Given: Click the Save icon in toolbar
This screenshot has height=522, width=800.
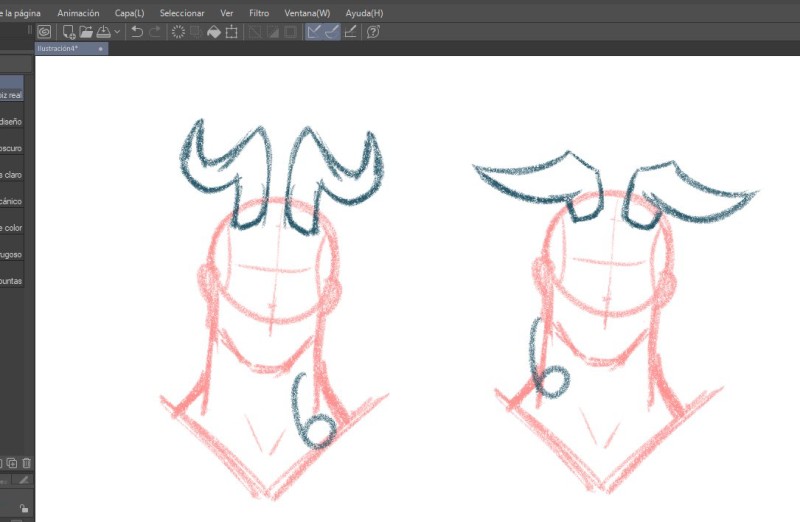Looking at the screenshot, I should click(104, 32).
